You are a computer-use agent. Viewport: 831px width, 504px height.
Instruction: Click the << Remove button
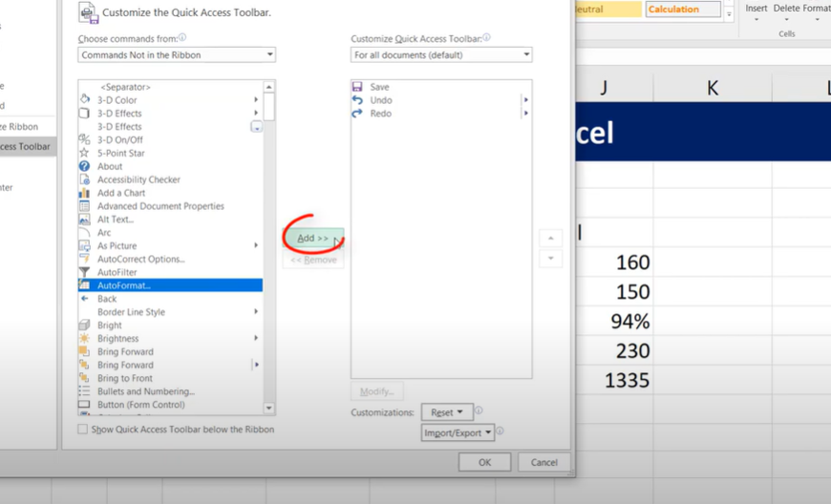pyautogui.click(x=313, y=260)
